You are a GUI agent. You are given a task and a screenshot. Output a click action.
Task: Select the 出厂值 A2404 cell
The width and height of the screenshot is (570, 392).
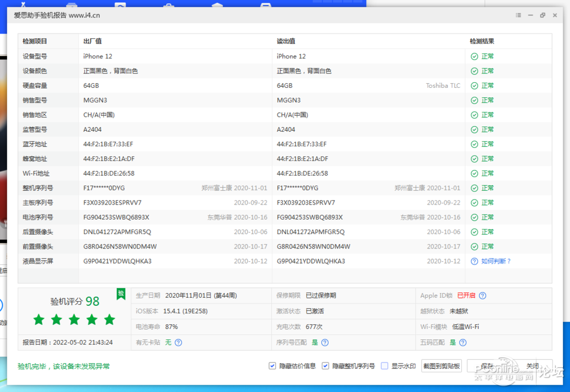[x=93, y=130]
